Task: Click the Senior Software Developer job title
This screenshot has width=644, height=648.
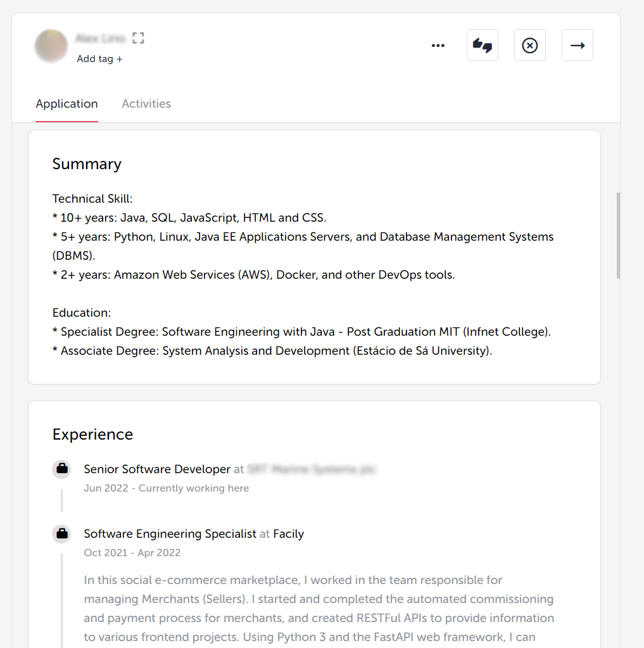Action: click(156, 469)
